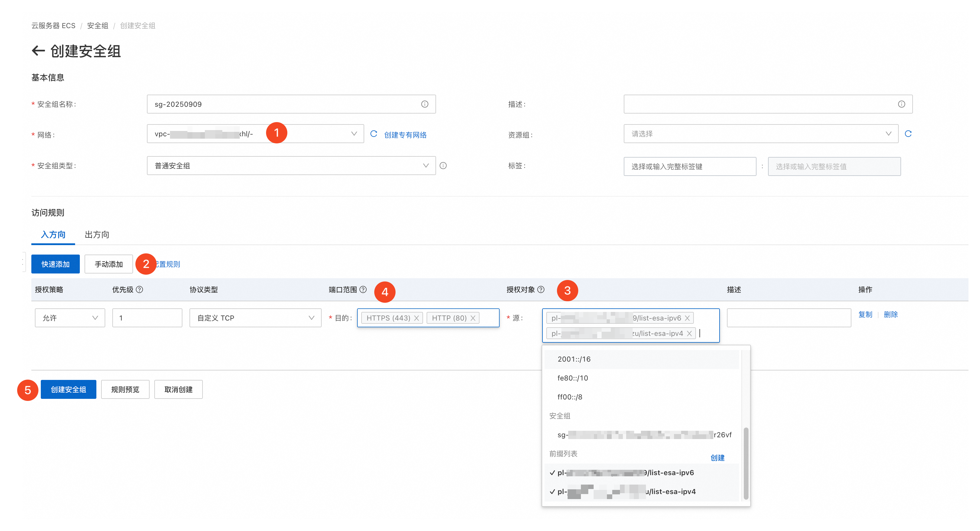The image size is (980, 531).
Task: Select 2001::/16 from source dropdown
Action: 574,360
